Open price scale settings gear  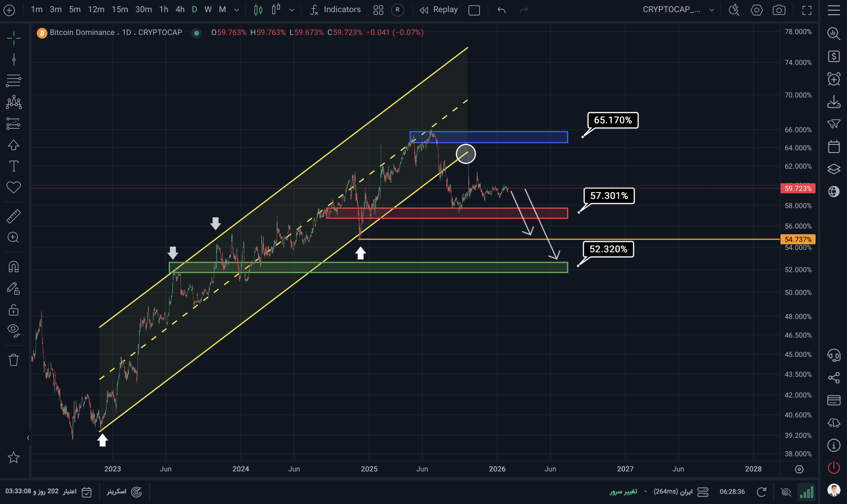(x=799, y=469)
